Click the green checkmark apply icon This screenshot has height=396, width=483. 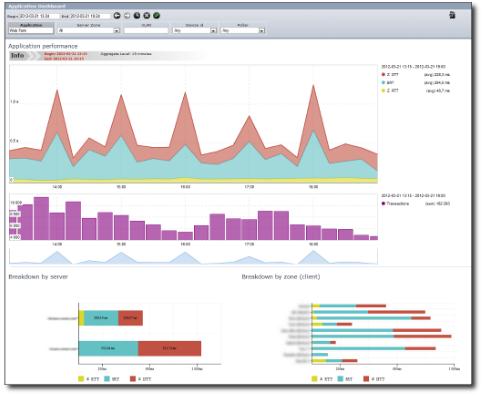pos(157,16)
